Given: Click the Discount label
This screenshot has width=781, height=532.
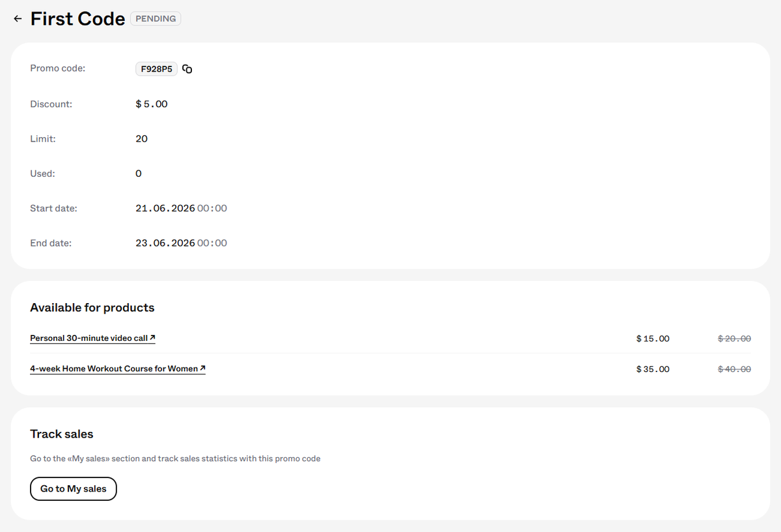Looking at the screenshot, I should 51,104.
